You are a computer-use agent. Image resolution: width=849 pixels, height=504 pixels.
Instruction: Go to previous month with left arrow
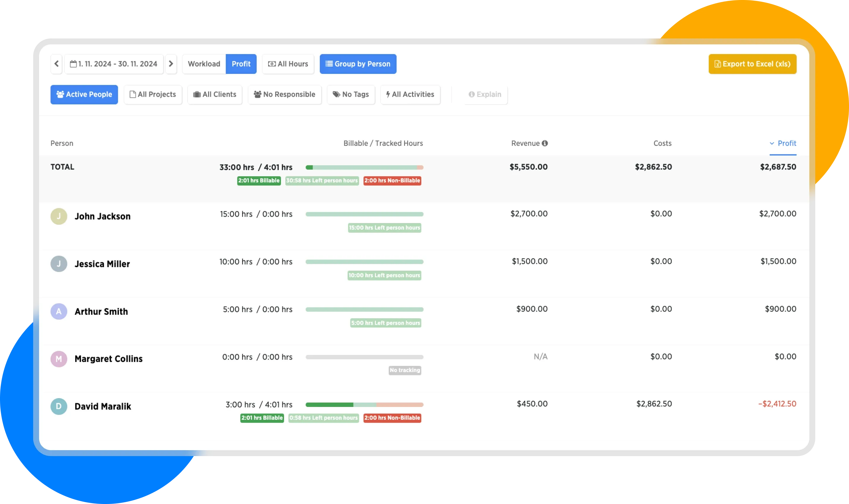click(57, 64)
